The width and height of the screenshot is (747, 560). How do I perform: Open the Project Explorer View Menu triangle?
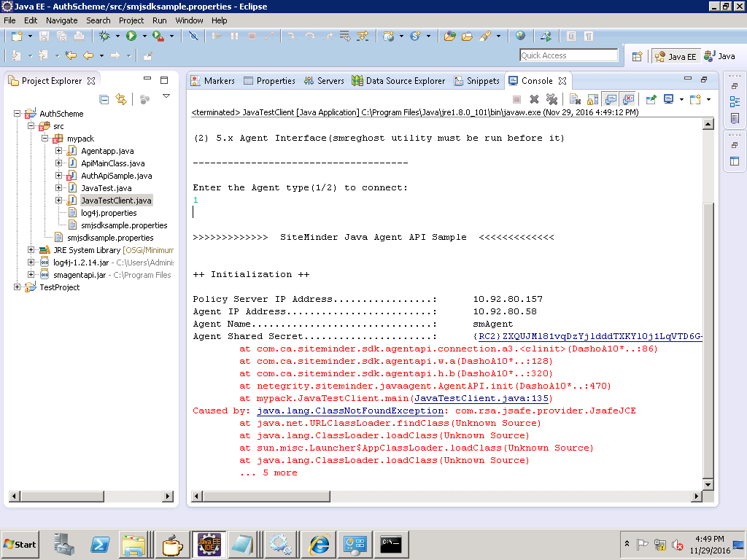166,96
